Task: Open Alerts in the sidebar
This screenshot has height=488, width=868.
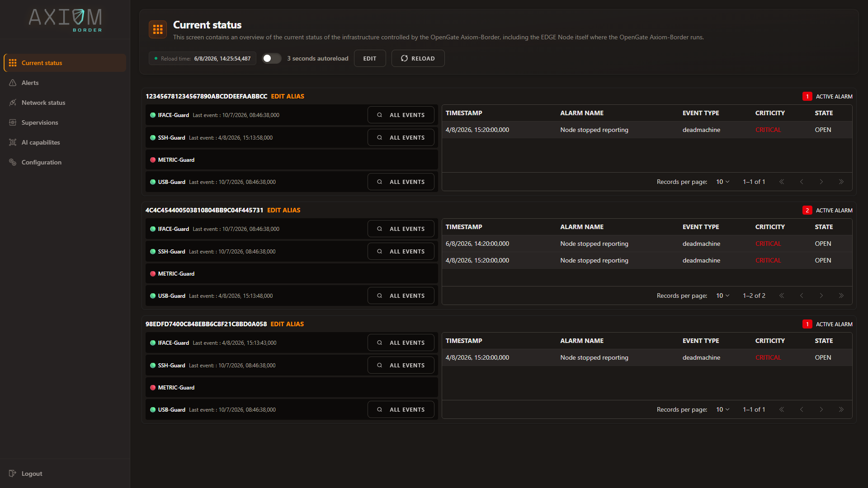Action: tap(65, 83)
